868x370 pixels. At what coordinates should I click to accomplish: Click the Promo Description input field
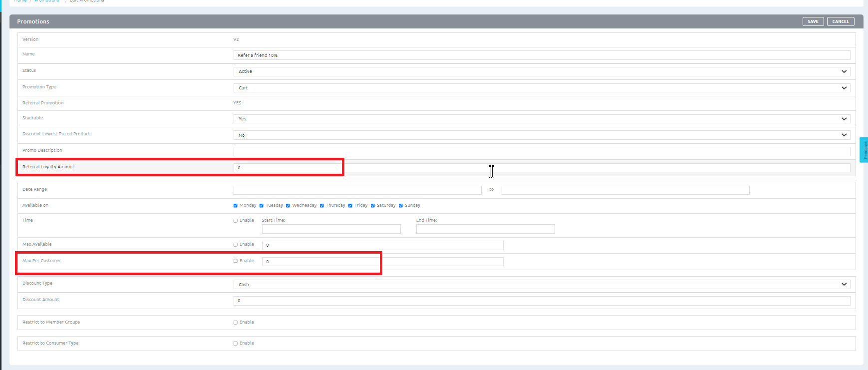tap(541, 151)
